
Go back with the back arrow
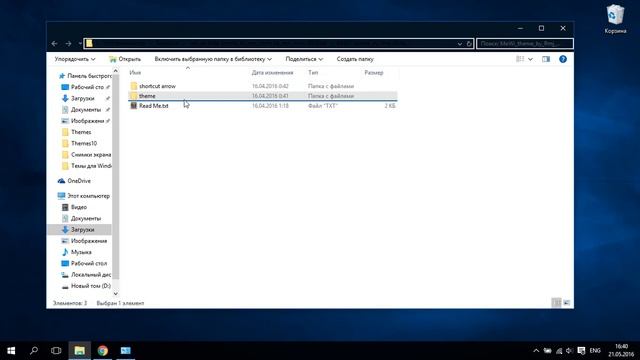pyautogui.click(x=54, y=44)
